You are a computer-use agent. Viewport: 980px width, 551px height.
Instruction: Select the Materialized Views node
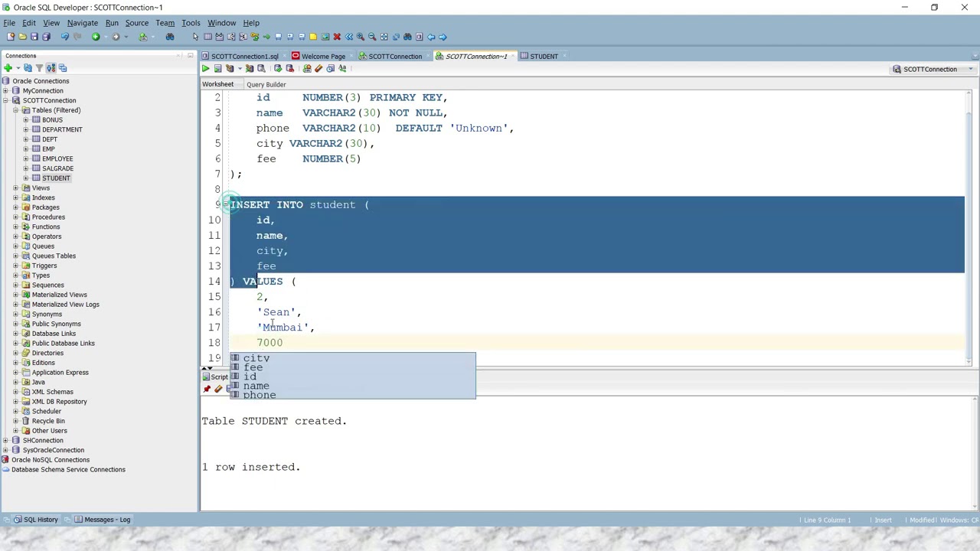click(x=59, y=295)
